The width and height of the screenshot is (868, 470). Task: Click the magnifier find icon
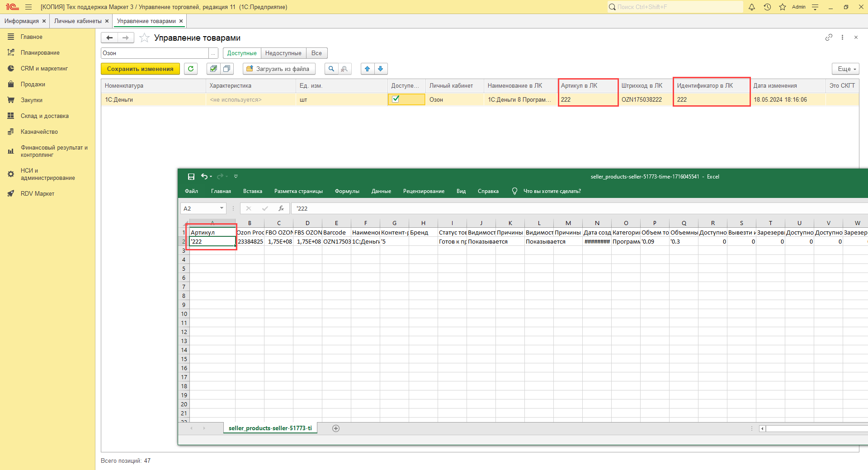[x=331, y=69]
